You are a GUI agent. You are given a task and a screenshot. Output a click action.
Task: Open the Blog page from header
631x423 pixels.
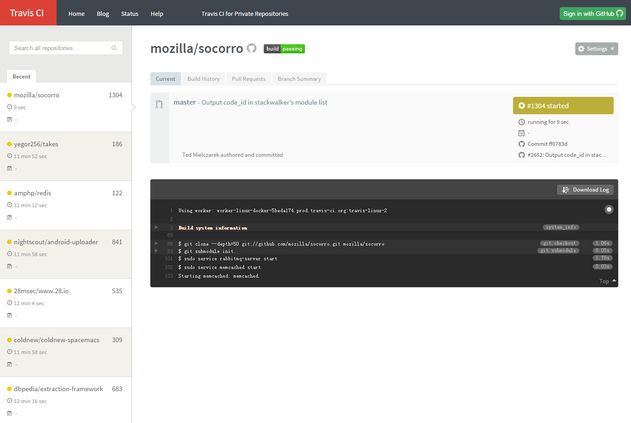[x=103, y=14]
